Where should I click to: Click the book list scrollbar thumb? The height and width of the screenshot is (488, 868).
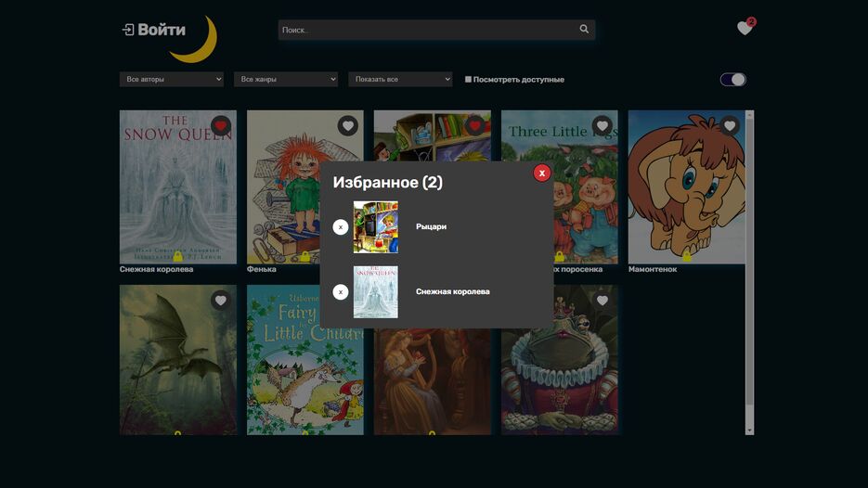(749, 263)
